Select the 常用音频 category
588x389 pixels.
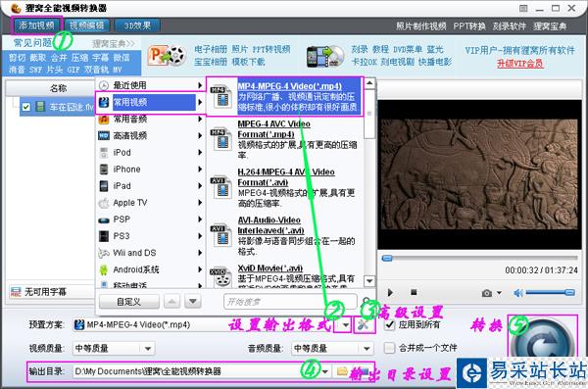click(150, 119)
